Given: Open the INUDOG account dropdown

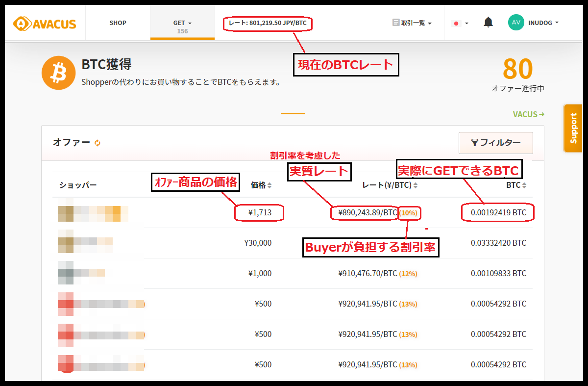Looking at the screenshot, I should [x=543, y=23].
